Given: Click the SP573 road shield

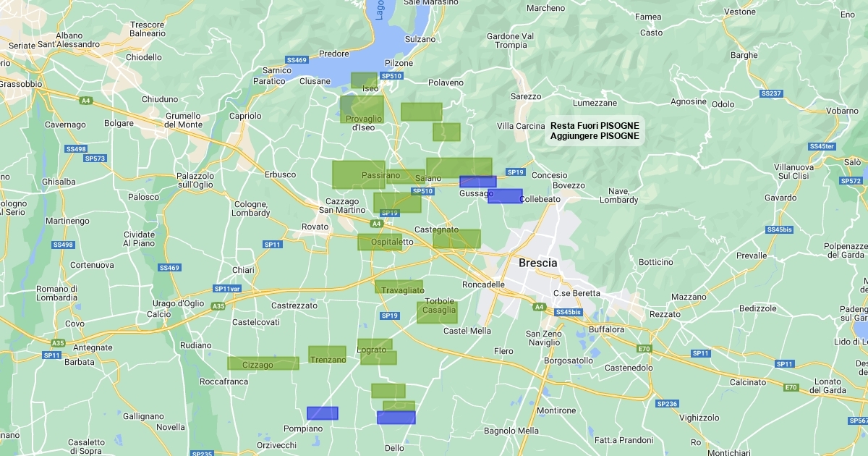Looking at the screenshot, I should (95, 159).
